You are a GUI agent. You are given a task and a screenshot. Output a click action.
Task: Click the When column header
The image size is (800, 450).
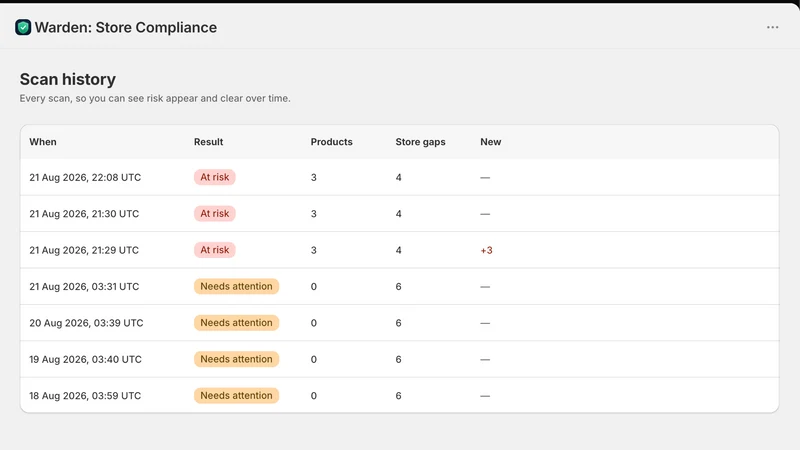(43, 142)
